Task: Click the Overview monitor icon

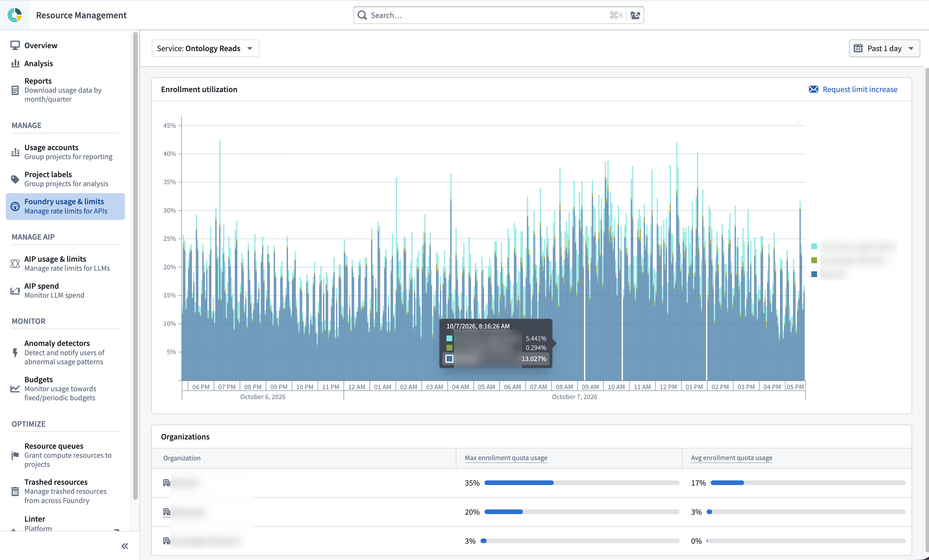Action: [x=15, y=45]
